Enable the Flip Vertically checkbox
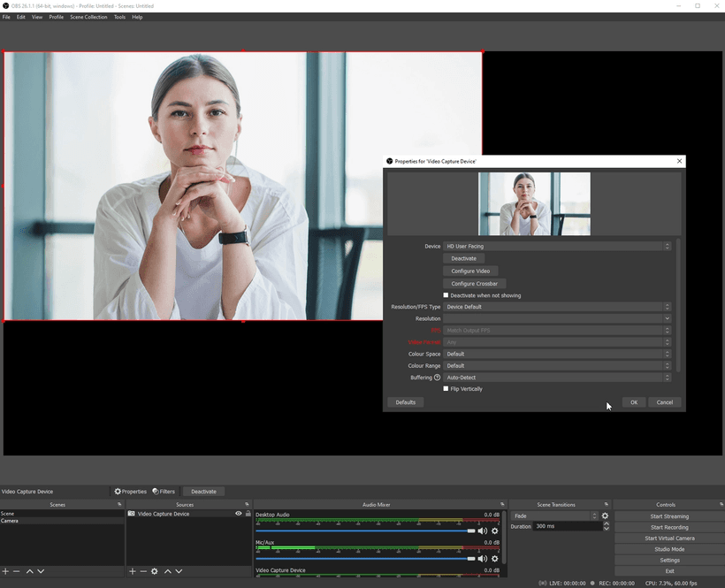 (x=446, y=389)
